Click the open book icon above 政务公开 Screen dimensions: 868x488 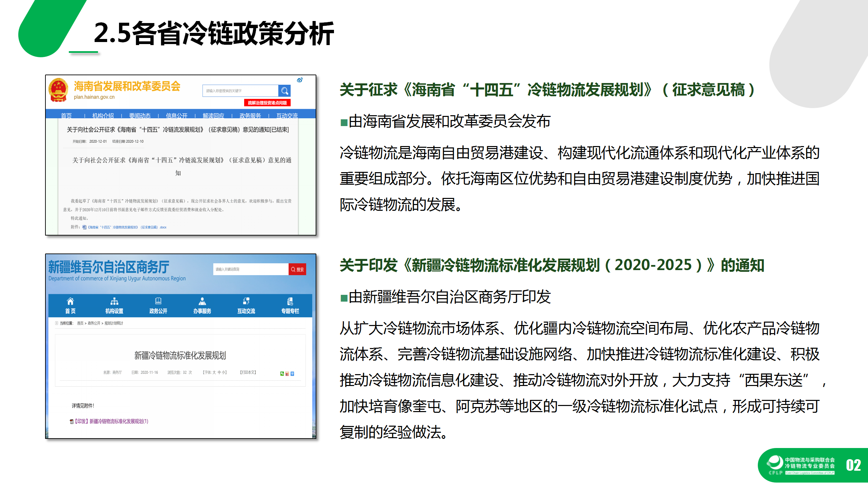click(158, 300)
